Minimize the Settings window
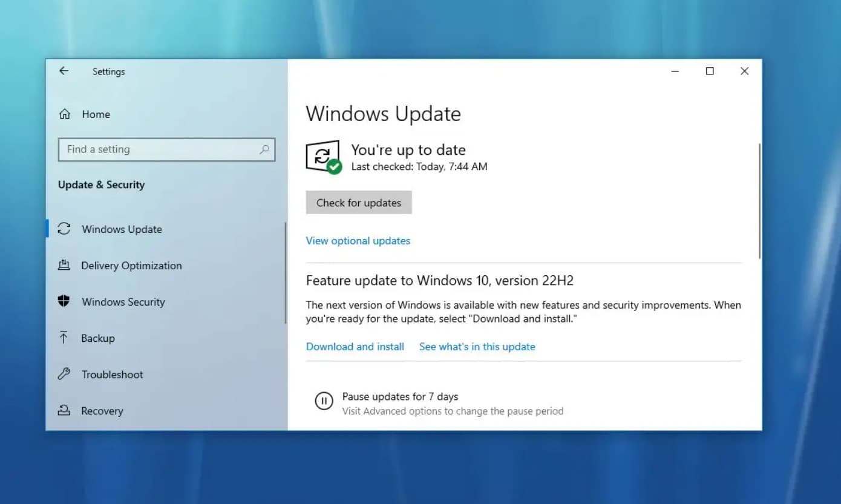This screenshot has height=504, width=841. [x=675, y=71]
